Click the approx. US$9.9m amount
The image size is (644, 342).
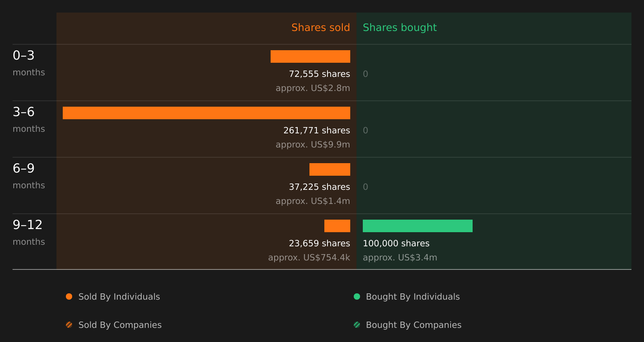coord(313,144)
